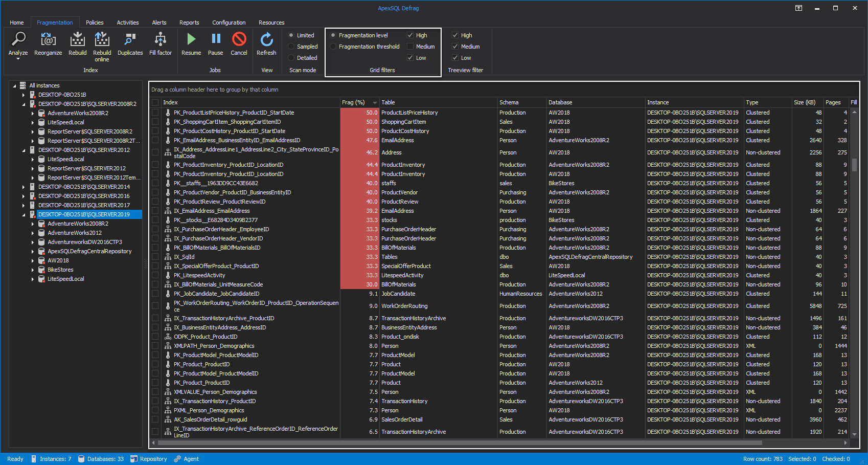Select the AW2018 database icon in tree
868x465 pixels.
[41, 260]
